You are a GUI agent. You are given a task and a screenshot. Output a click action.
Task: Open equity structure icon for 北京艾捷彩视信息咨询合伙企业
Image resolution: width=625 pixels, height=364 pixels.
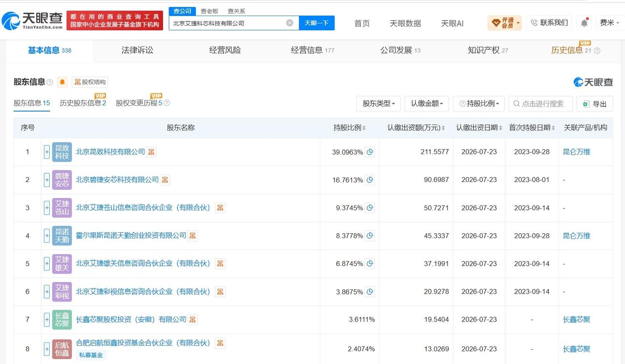point(221,292)
